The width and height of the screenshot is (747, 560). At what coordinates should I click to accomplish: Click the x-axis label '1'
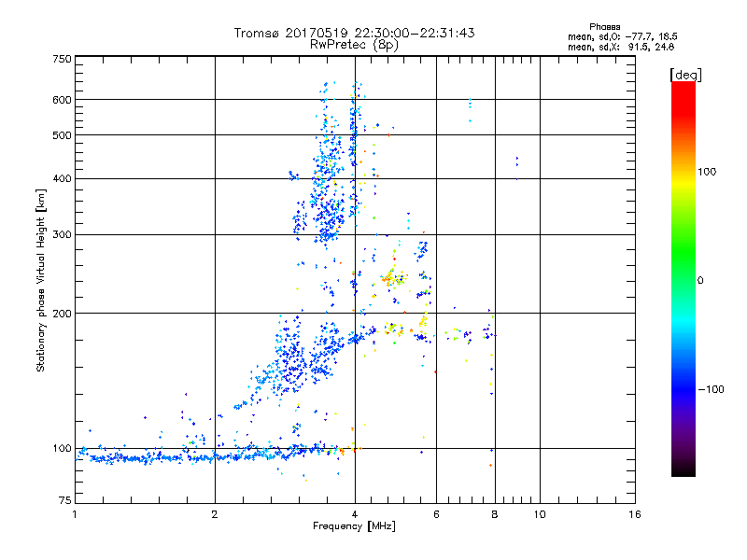(x=75, y=514)
